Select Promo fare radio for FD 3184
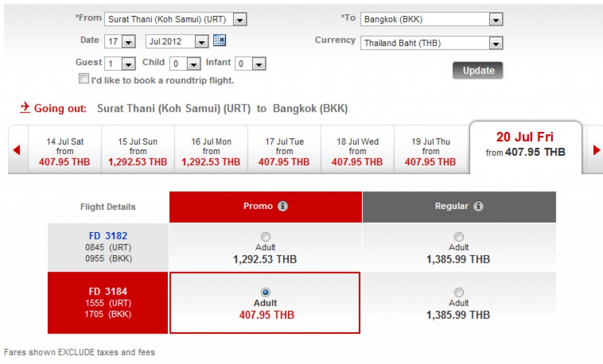 point(266,293)
